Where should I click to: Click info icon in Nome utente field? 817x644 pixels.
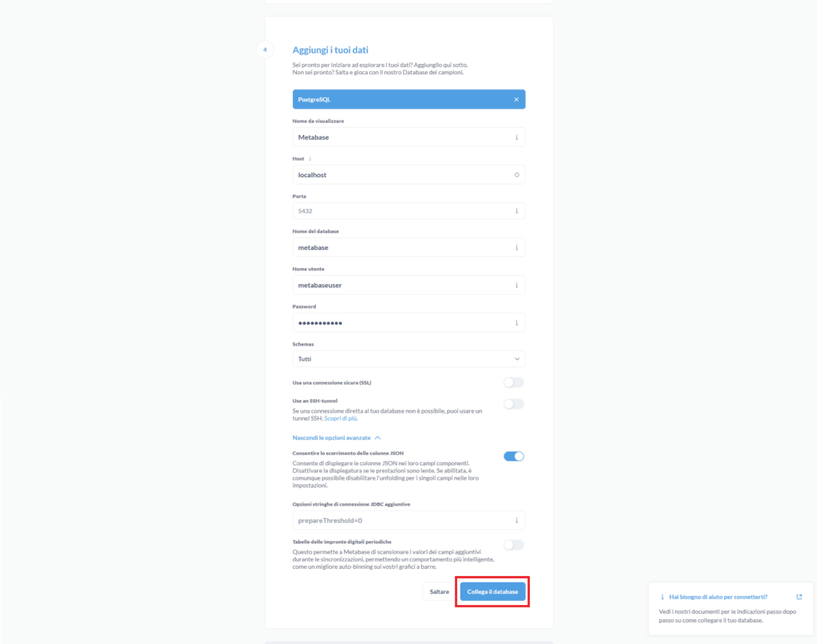[x=517, y=285]
